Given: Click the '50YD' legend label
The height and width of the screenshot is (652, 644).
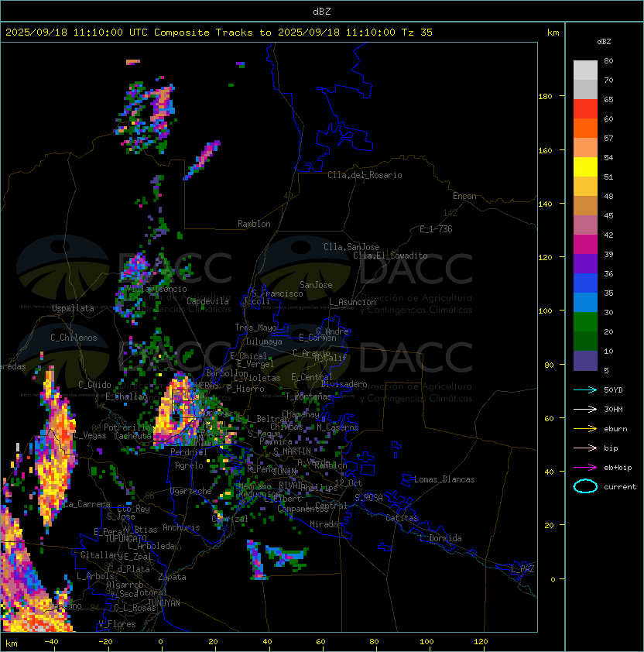Looking at the screenshot, I should [613, 390].
